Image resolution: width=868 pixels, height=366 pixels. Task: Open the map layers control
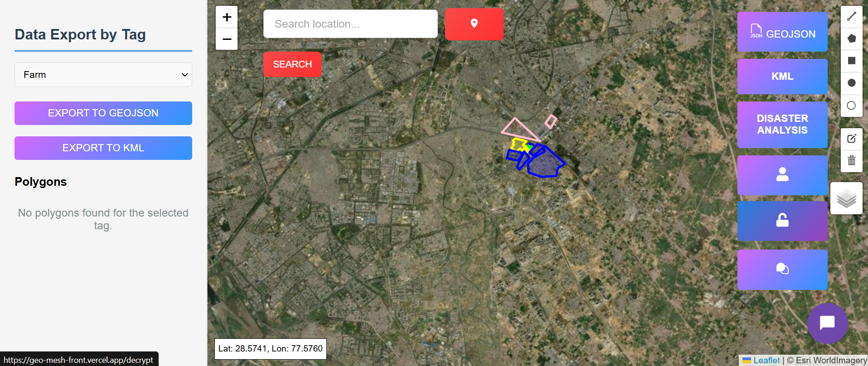coord(846,198)
